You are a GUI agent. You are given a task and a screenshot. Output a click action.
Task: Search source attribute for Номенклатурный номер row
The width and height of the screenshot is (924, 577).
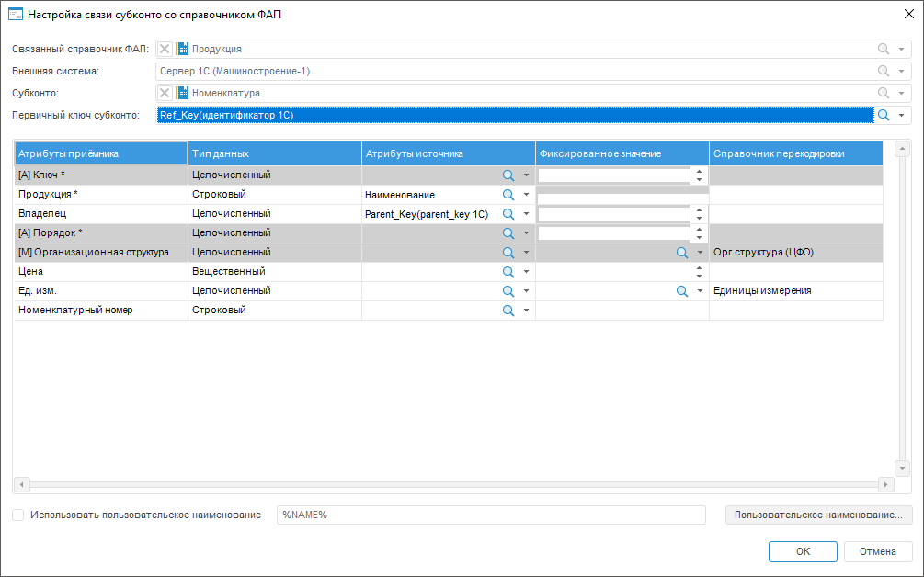(508, 311)
